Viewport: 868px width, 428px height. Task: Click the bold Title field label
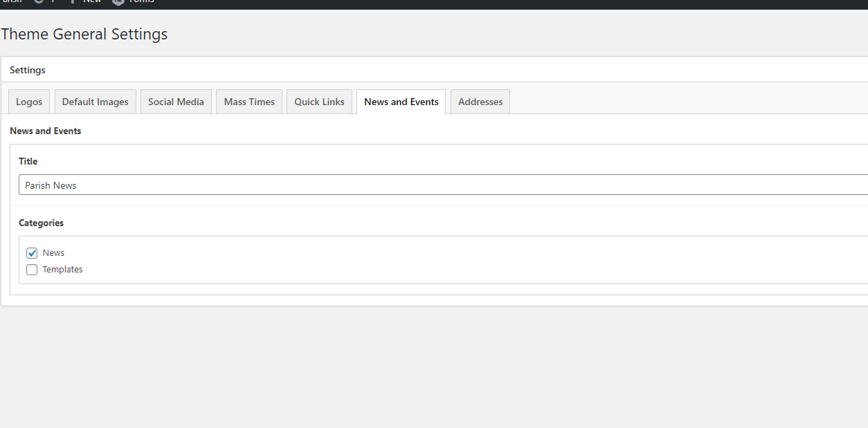28,161
